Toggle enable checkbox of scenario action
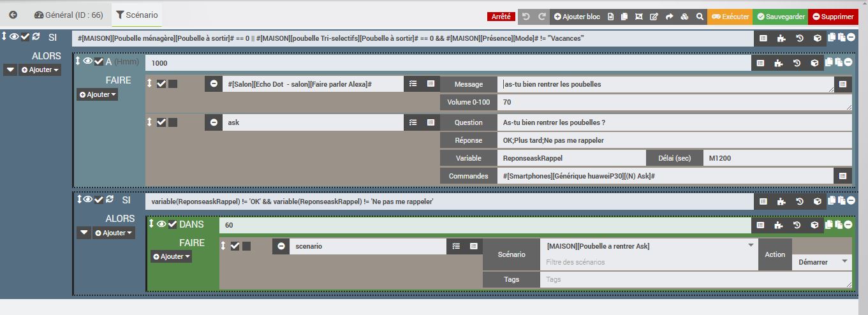 click(x=235, y=246)
